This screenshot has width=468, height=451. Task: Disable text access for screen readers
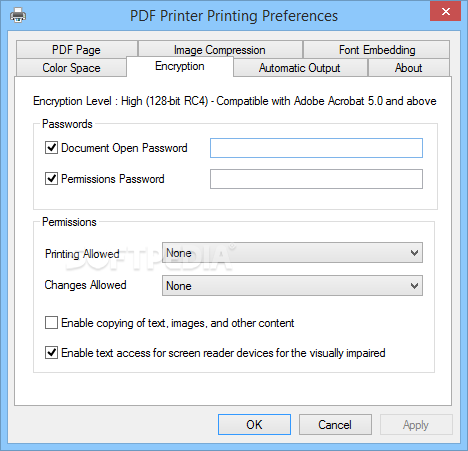pyautogui.click(x=51, y=352)
